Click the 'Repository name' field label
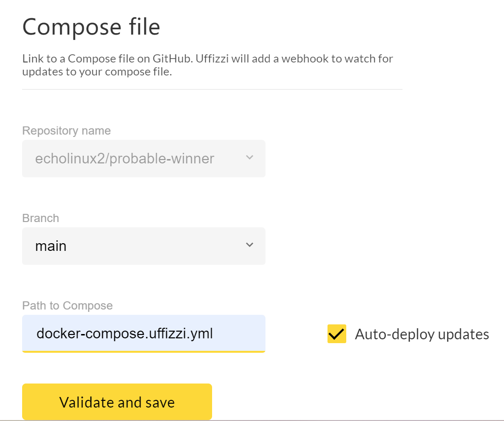This screenshot has height=421, width=504. tap(66, 131)
